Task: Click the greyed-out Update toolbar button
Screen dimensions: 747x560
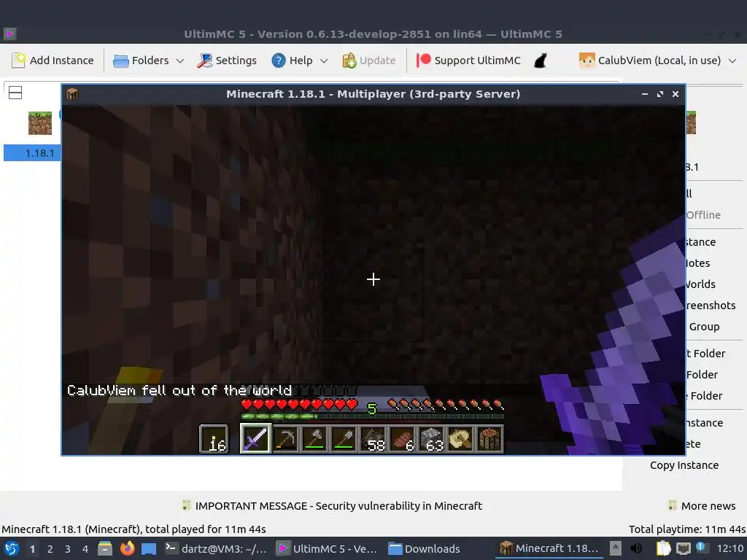Action: coord(369,61)
